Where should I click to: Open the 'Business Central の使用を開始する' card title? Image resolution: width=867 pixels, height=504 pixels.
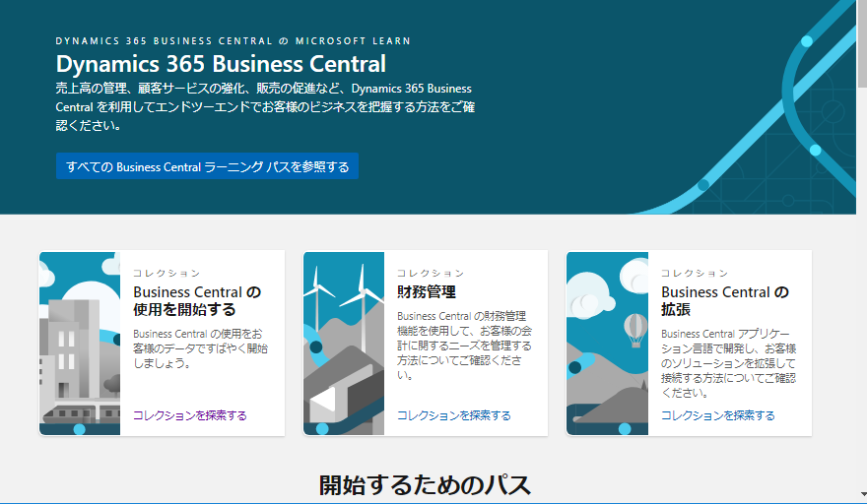(x=197, y=300)
